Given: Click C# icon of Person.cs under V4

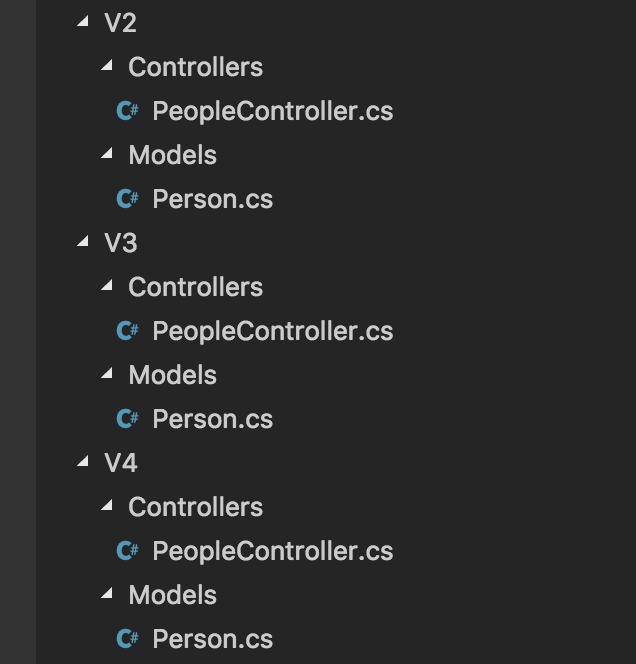Looking at the screenshot, I should (x=127, y=639).
